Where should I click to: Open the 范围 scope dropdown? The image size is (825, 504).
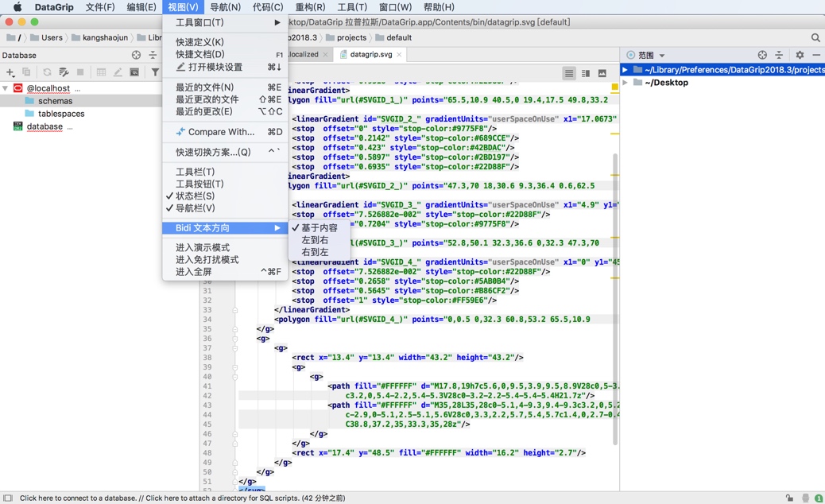(652, 55)
